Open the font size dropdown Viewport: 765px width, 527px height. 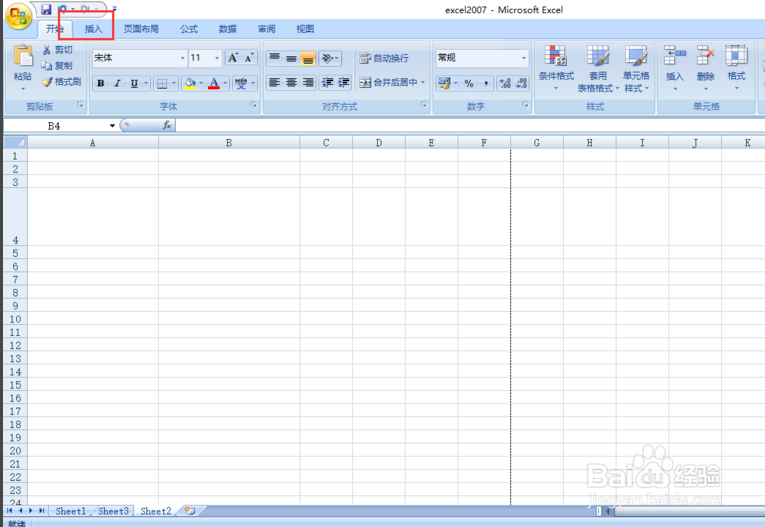(217, 58)
